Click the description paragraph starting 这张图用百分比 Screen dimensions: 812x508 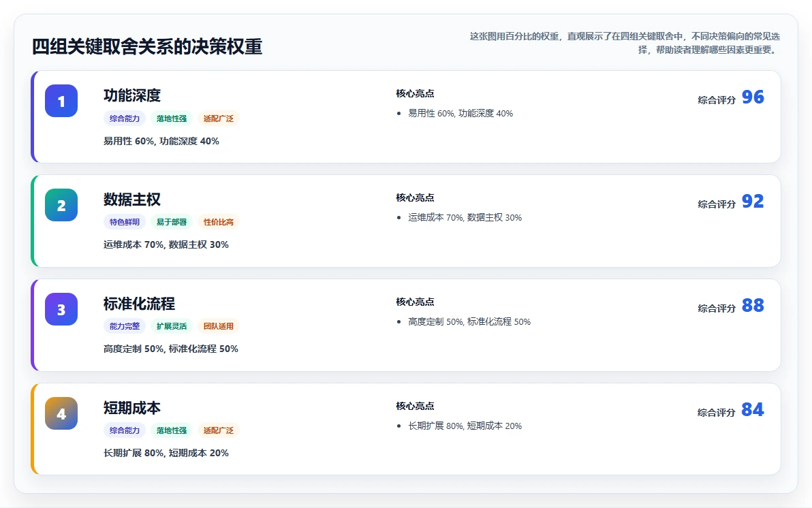(625, 43)
